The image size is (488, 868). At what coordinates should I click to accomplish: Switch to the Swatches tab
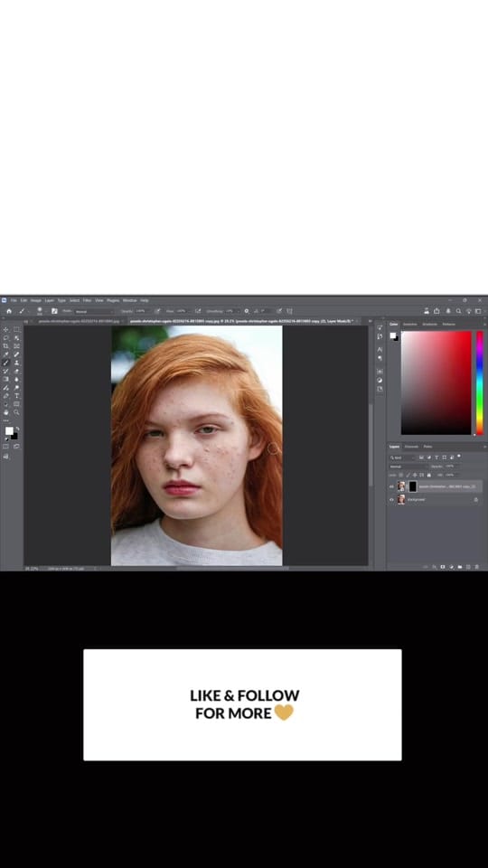410,325
